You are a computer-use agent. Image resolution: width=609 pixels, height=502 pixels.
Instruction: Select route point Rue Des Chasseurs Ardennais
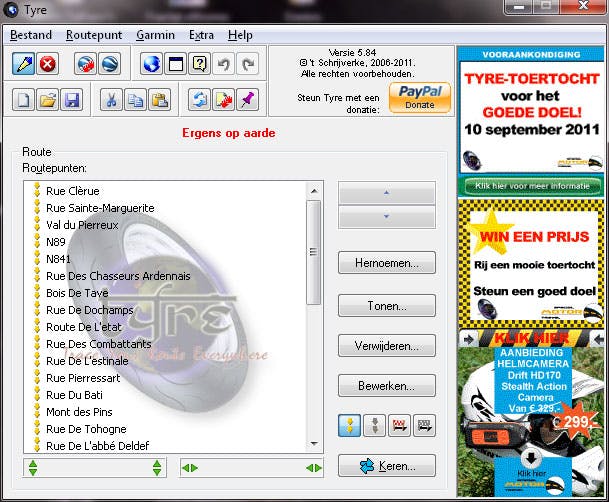118,276
